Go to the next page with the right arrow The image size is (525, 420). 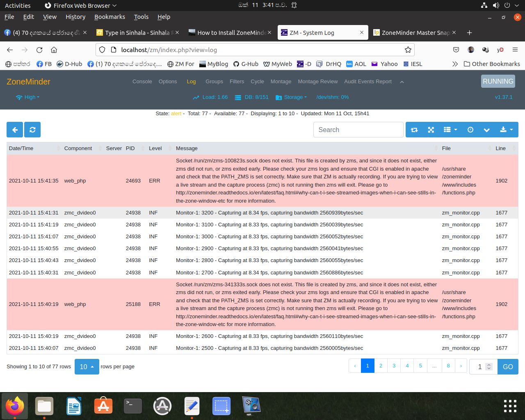point(461,366)
